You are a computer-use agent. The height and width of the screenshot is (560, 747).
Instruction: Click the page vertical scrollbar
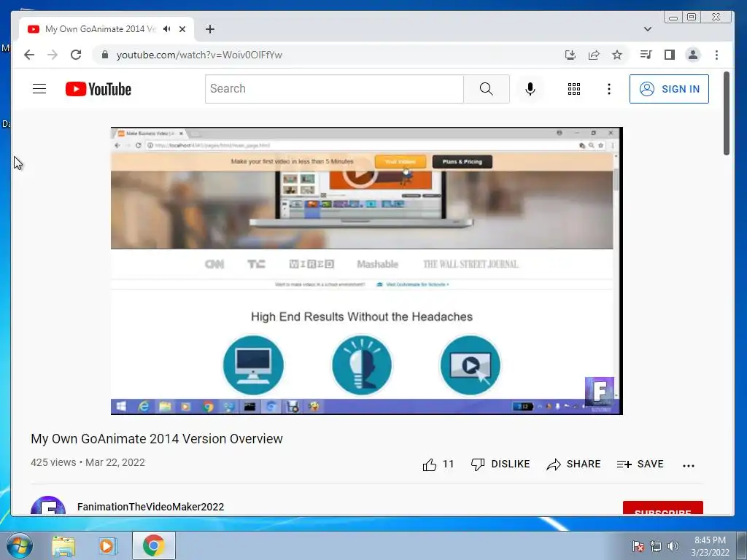click(726, 113)
